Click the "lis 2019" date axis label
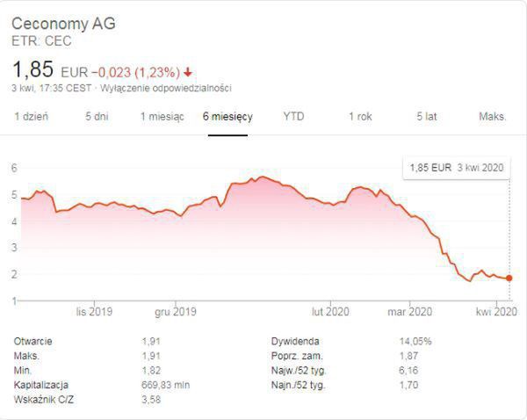The width and height of the screenshot is (527, 420). [94, 311]
